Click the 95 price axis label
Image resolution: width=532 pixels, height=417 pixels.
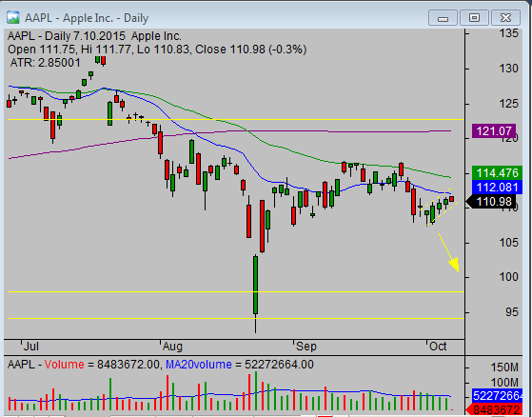[512, 312]
